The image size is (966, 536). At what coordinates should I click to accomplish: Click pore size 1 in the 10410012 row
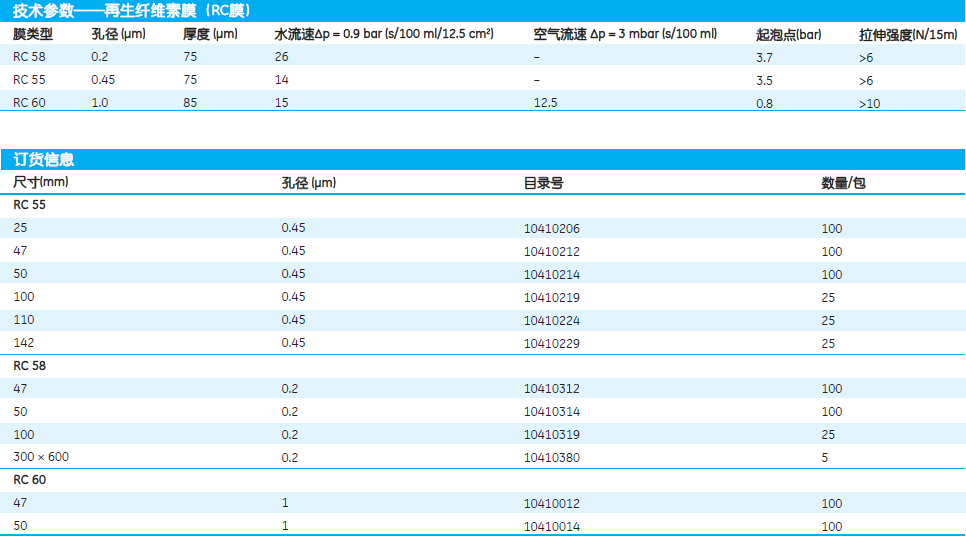[x=285, y=503]
